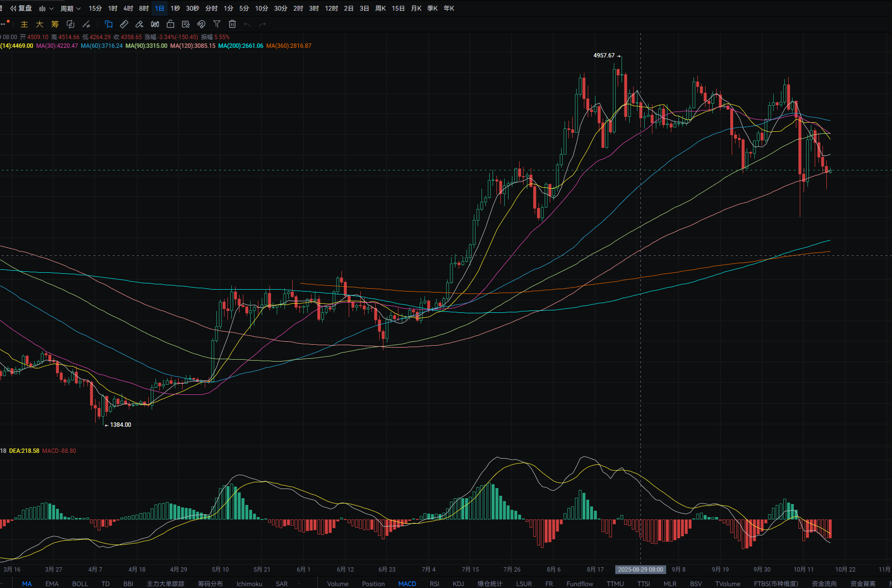
Task: Select the eraser drawing tool icon
Action: click(x=140, y=24)
